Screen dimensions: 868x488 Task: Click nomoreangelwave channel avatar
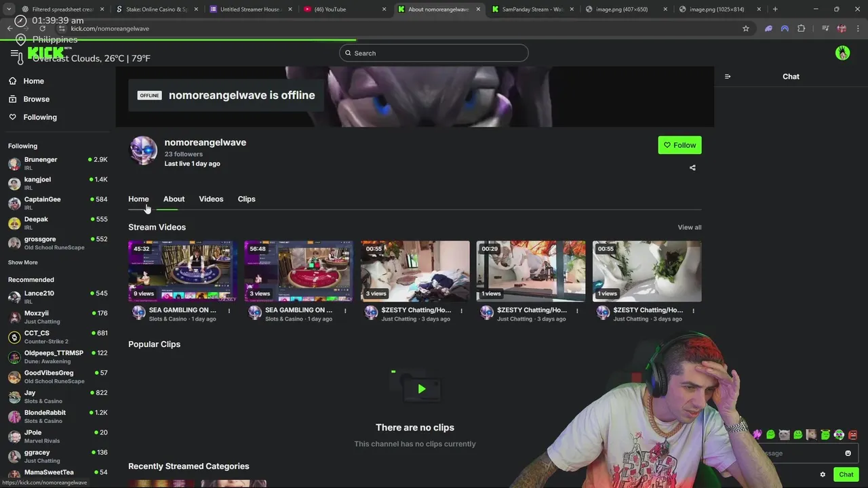143,150
